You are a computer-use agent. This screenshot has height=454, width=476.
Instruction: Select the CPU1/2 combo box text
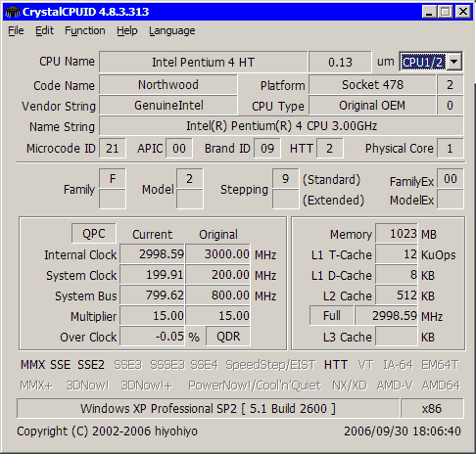click(x=423, y=62)
